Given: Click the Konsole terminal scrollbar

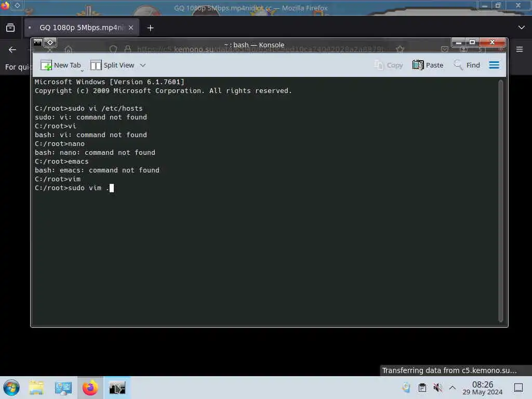Looking at the screenshot, I should pyautogui.click(x=500, y=201).
